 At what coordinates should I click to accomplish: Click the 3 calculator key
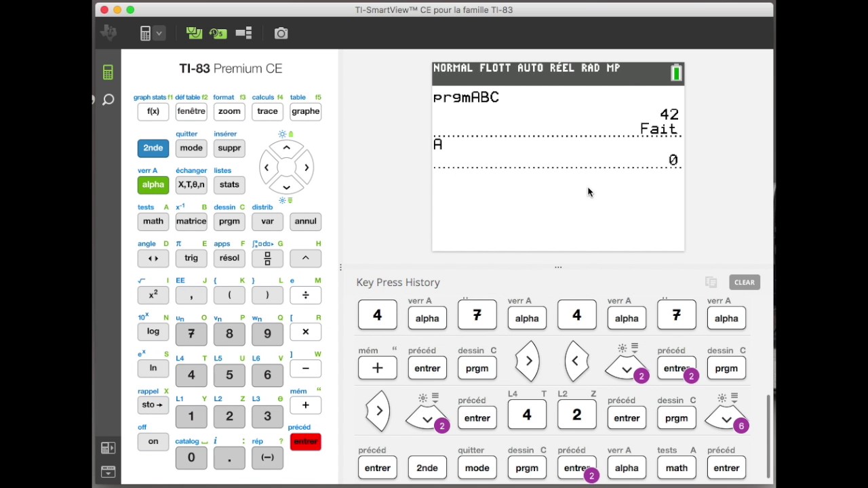tap(267, 416)
